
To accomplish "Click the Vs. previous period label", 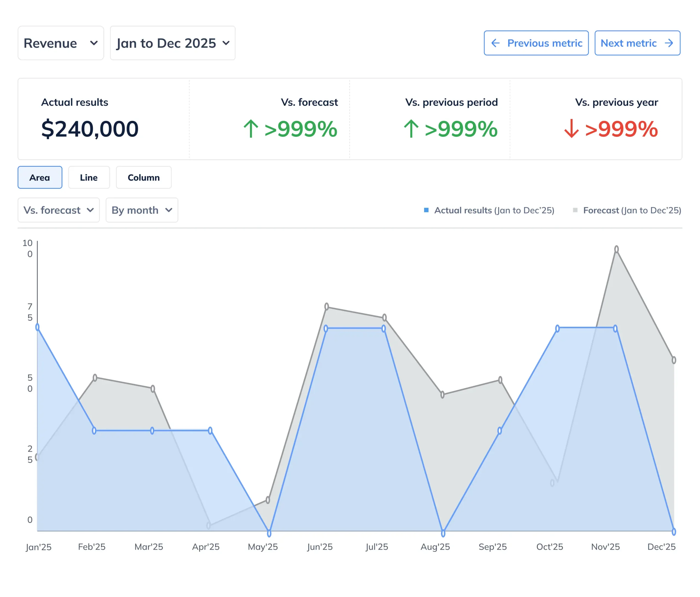I will (451, 102).
